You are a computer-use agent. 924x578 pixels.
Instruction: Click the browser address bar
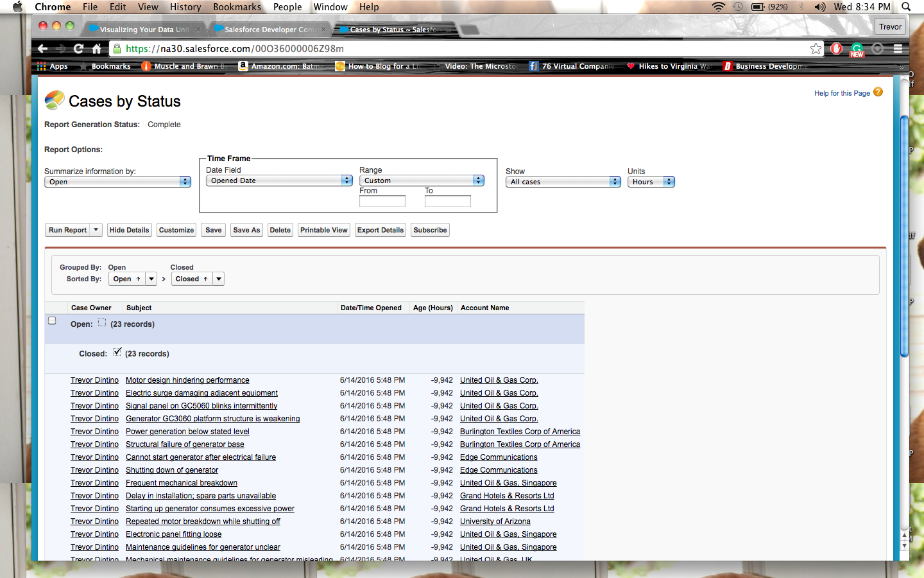pyautogui.click(x=468, y=48)
